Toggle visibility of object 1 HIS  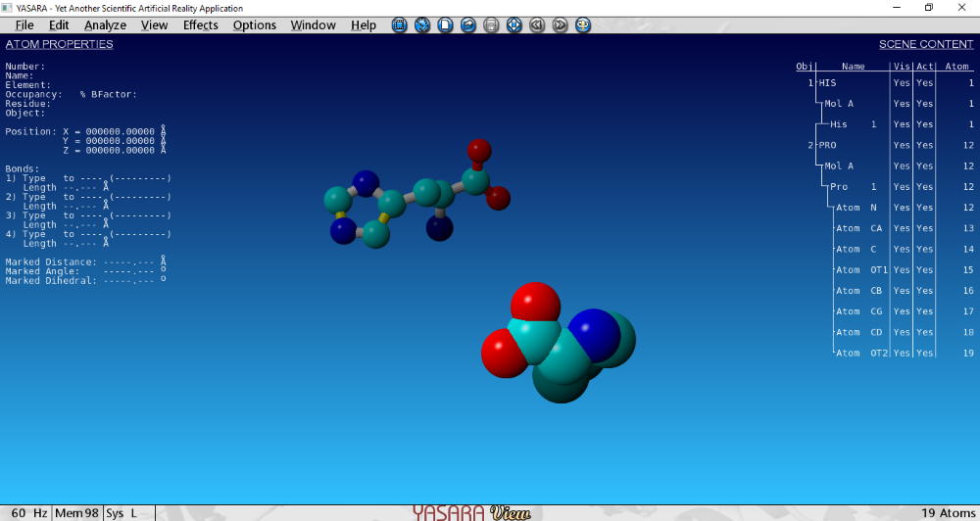[902, 82]
